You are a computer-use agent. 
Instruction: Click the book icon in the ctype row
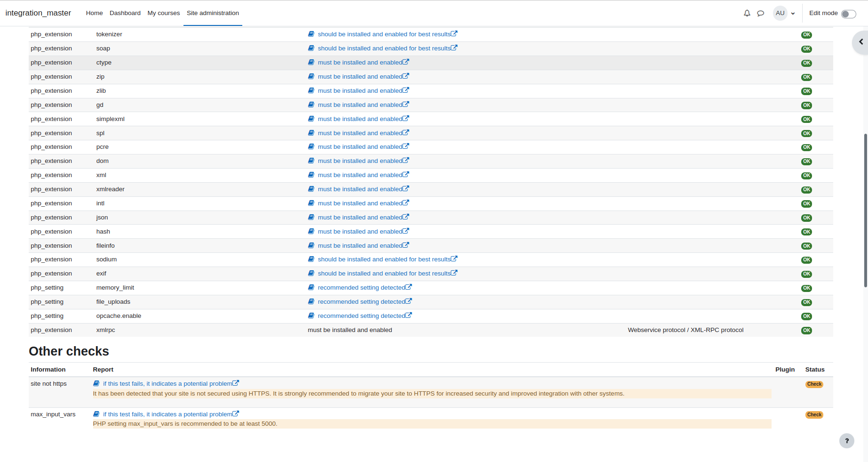click(x=311, y=62)
